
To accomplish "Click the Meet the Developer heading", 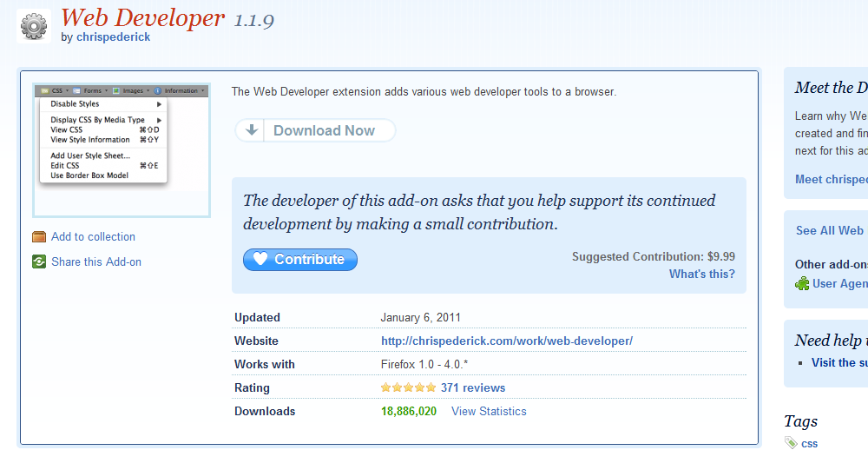I will [831, 88].
